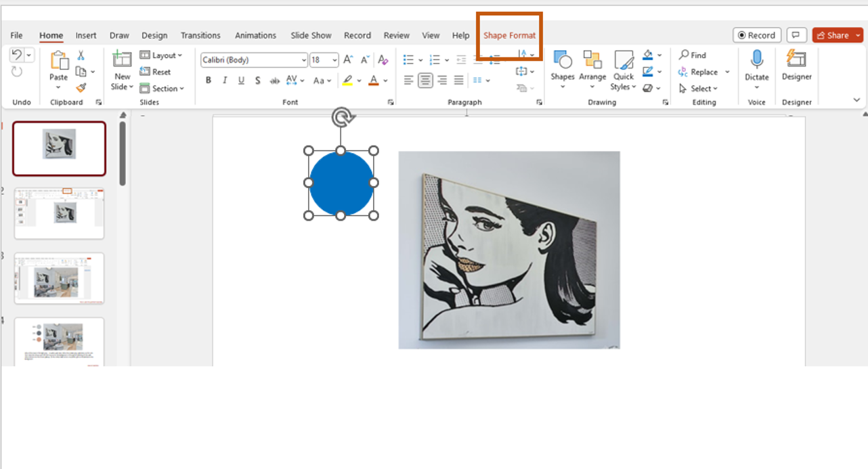Switch to the Design tab
The height and width of the screenshot is (469, 868).
pyautogui.click(x=154, y=35)
